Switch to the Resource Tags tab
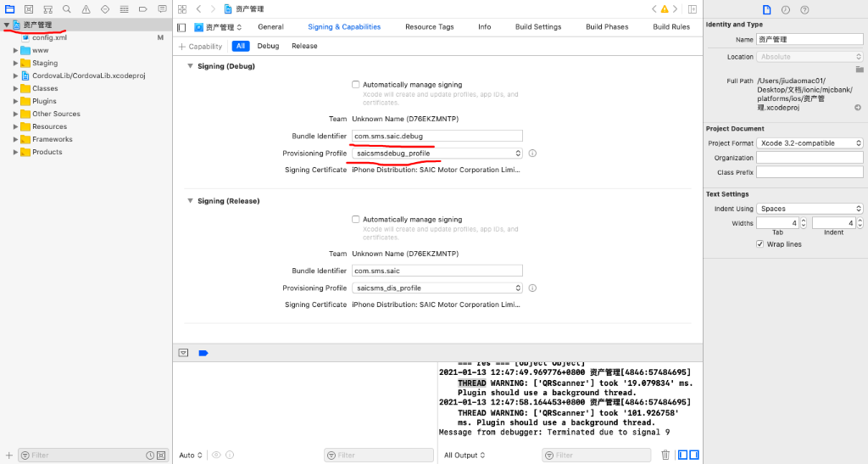Viewport: 868px width, 464px height. tap(430, 26)
